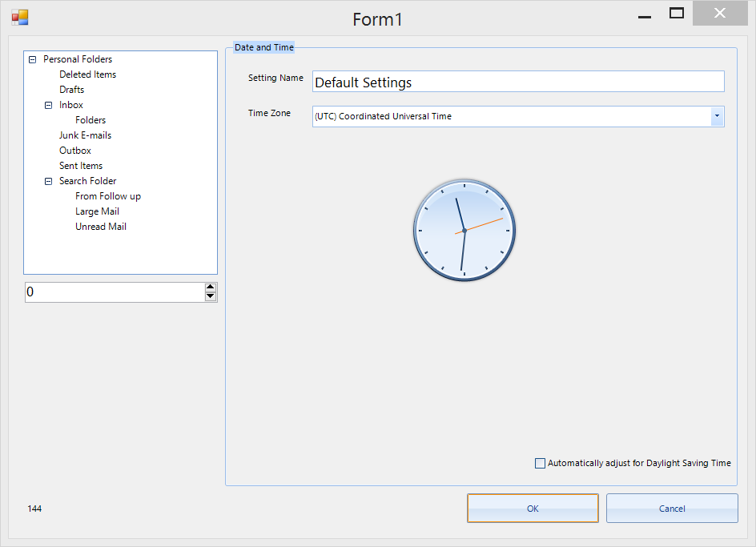
Task: Select Deleted Items folder
Action: [x=88, y=74]
